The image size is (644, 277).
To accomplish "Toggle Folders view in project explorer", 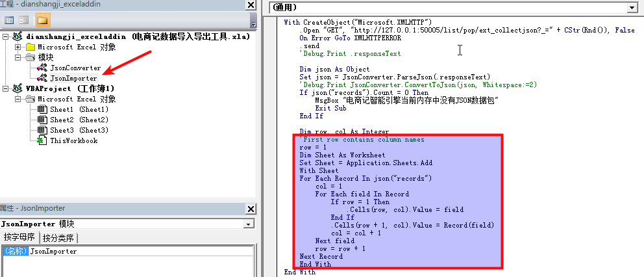I will pyautogui.click(x=42, y=21).
